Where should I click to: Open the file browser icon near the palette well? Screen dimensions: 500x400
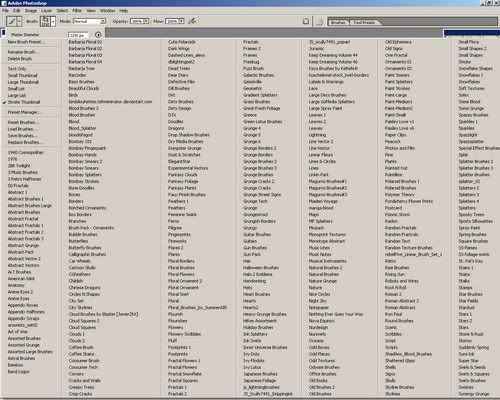(x=306, y=21)
